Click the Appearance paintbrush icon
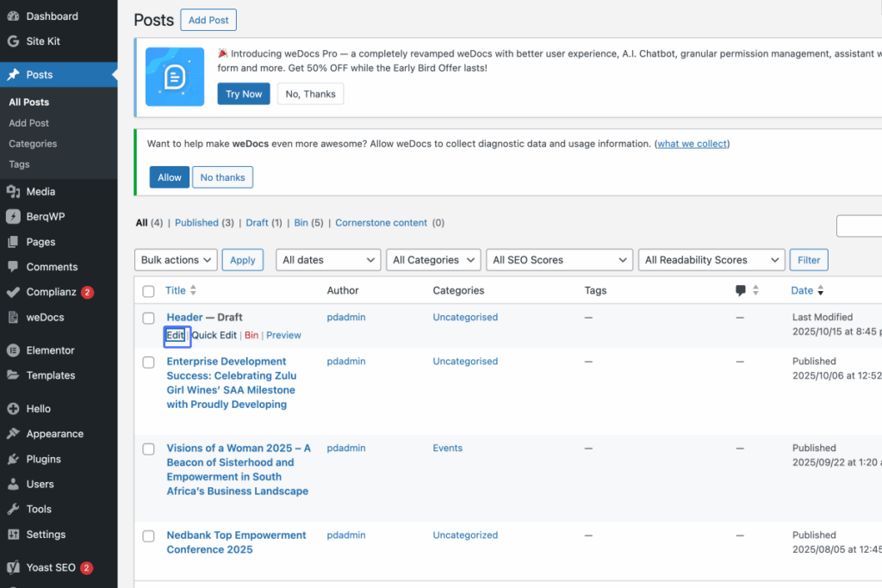 13,433
